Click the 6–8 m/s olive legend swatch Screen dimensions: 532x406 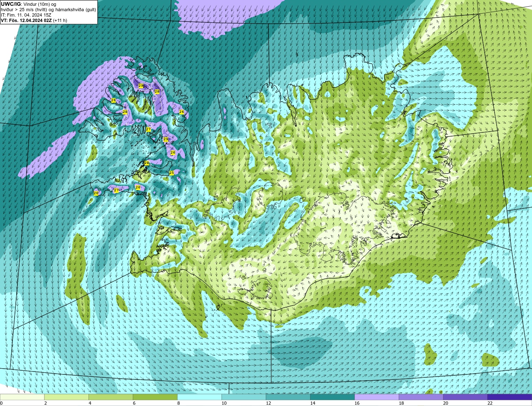155,397
